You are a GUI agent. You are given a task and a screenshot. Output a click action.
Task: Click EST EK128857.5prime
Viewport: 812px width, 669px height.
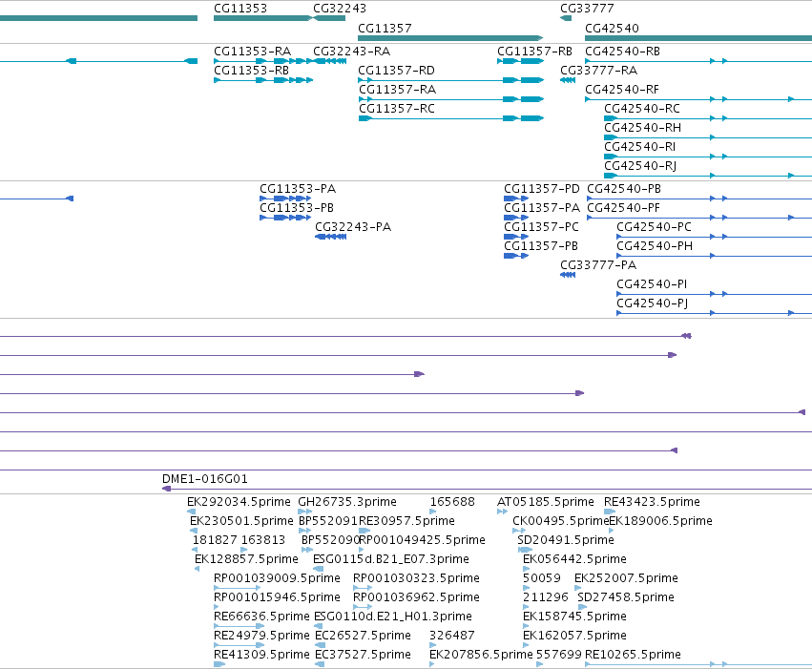click(x=246, y=560)
